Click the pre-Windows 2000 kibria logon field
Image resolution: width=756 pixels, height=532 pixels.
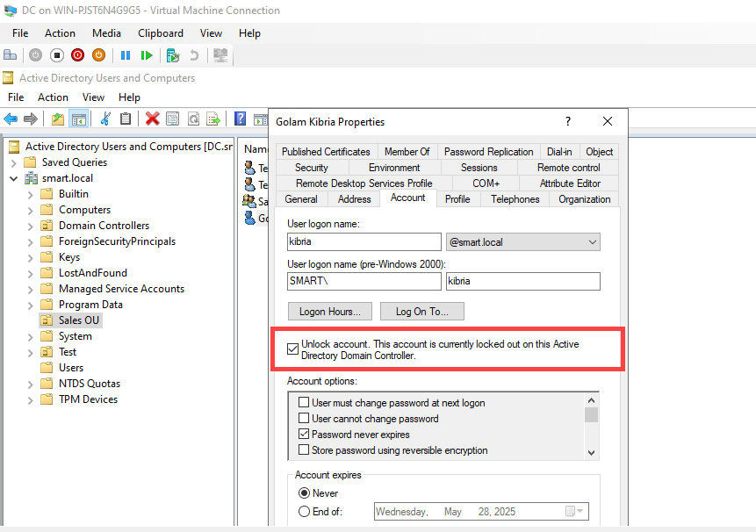523,281
